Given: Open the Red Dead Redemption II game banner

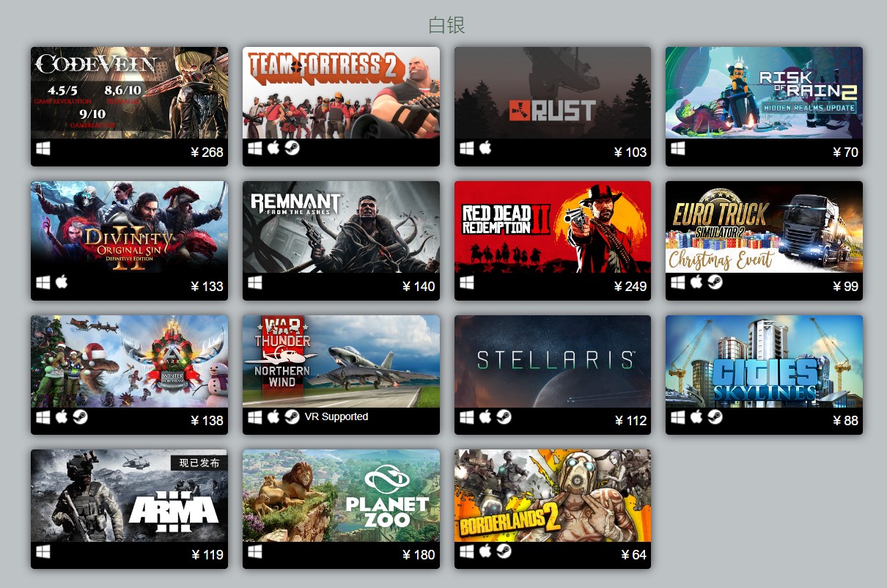Looking at the screenshot, I should coord(553,227).
